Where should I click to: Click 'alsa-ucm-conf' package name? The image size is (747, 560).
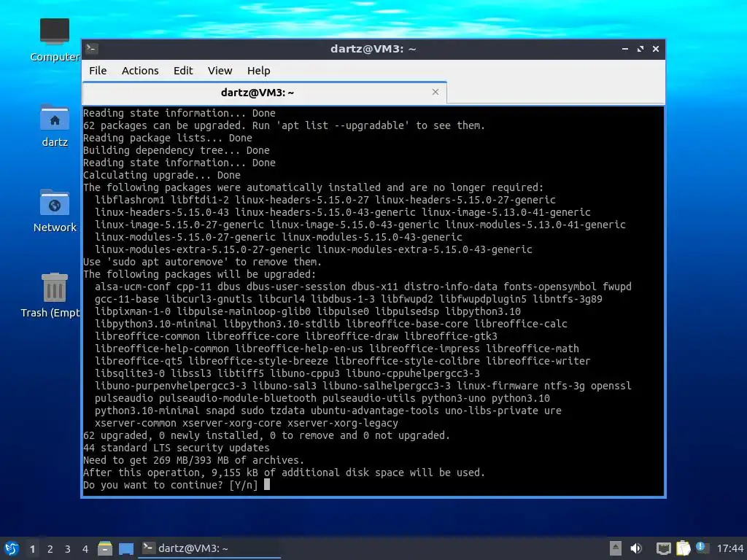click(133, 286)
